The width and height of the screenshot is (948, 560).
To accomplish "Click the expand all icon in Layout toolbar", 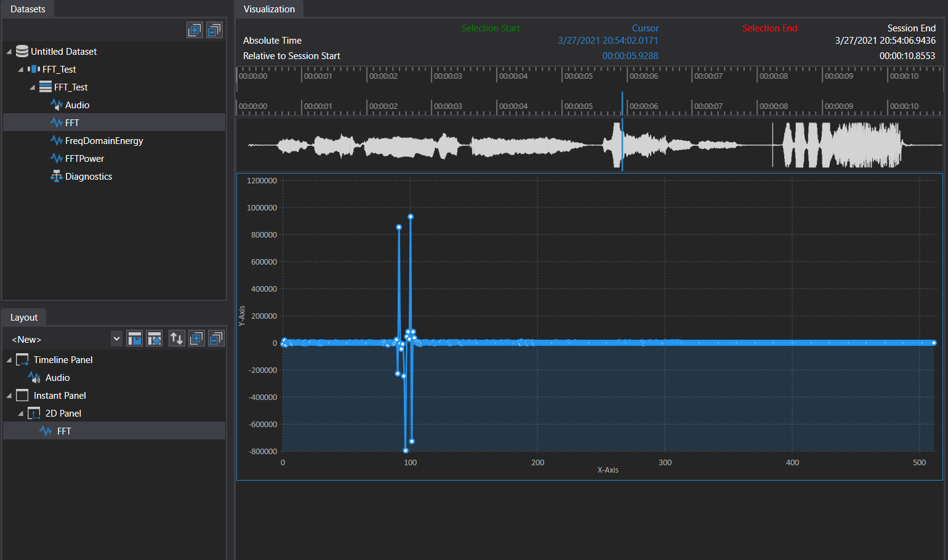I will [196, 338].
